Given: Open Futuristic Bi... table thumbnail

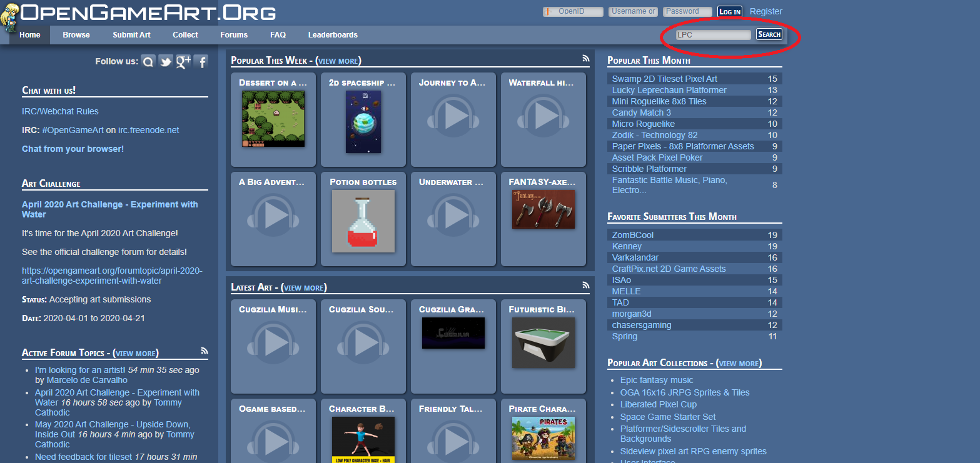Looking at the screenshot, I should pyautogui.click(x=543, y=342).
